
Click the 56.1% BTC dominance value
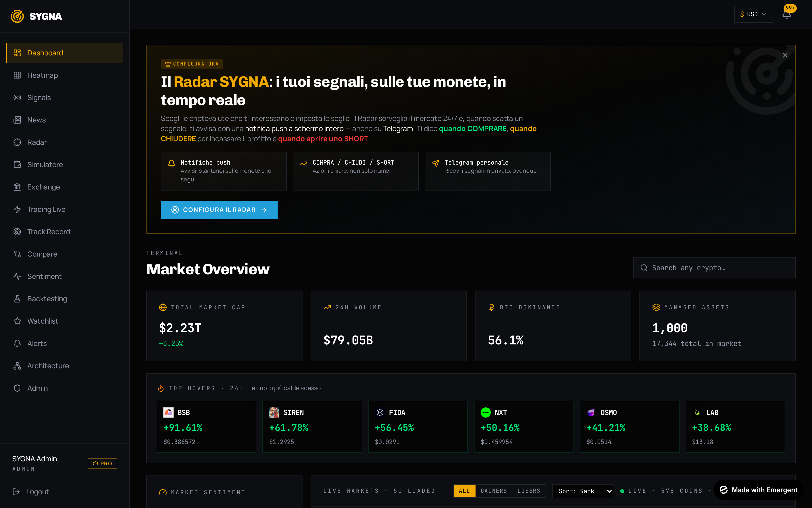506,340
